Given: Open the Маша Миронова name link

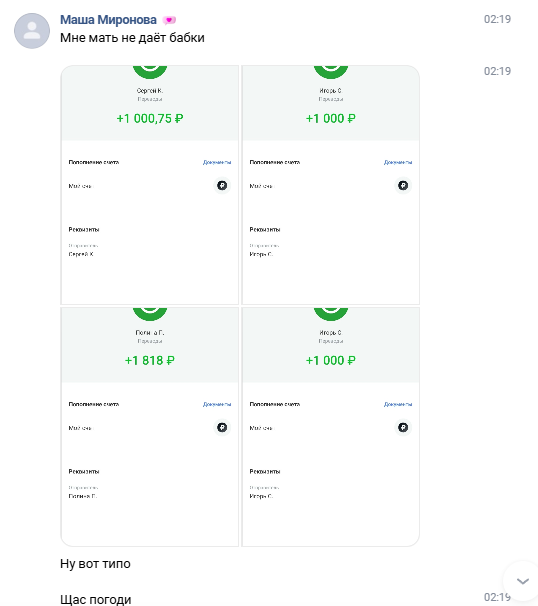Looking at the screenshot, I should coord(108,20).
